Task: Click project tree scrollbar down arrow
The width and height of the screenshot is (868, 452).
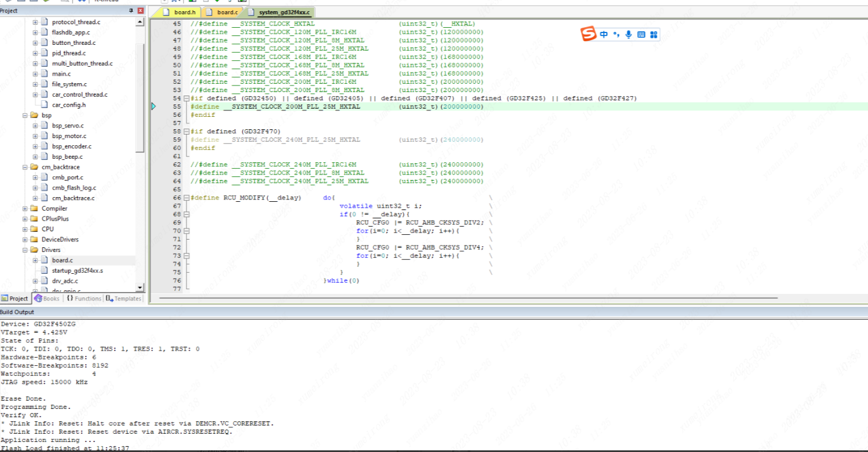Action: click(x=140, y=287)
